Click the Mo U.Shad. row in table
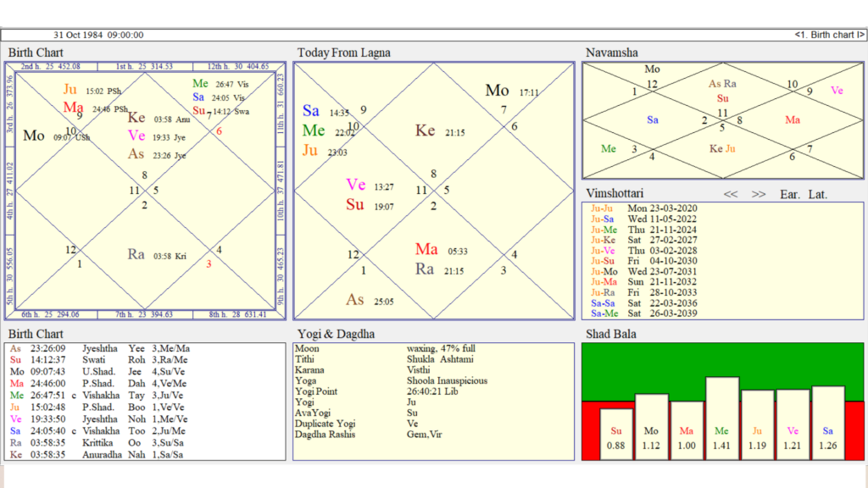 [97, 372]
